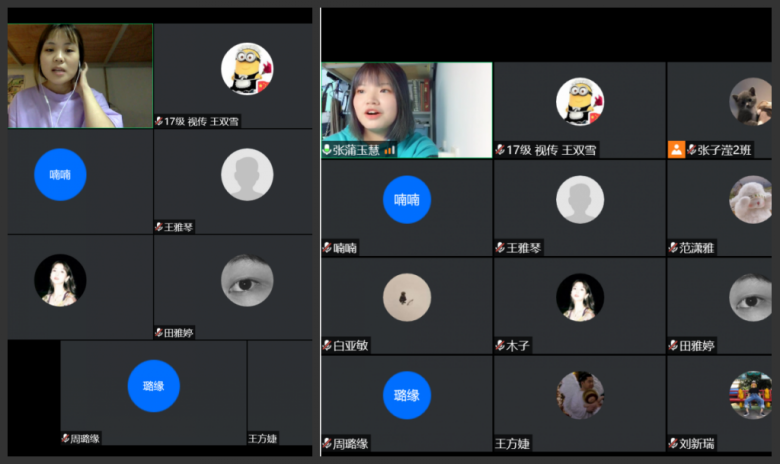780x464 pixels.
Task: Click the 木子 name label
Action: (518, 346)
